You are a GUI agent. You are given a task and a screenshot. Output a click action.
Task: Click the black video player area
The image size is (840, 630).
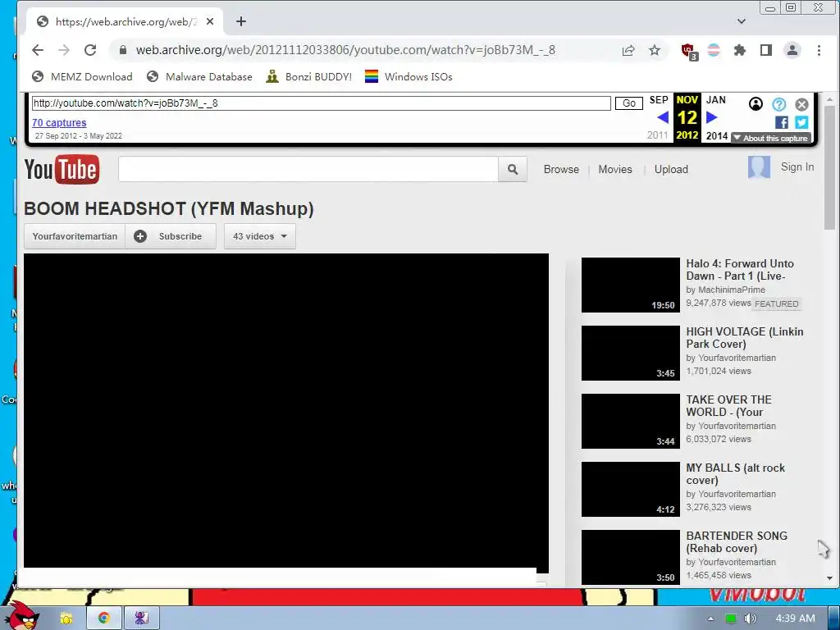(286, 410)
